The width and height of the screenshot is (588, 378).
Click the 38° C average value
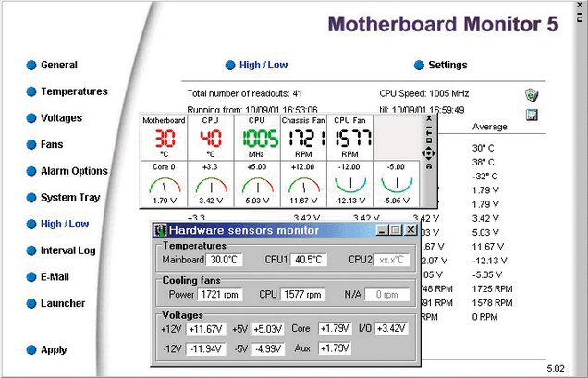pos(483,163)
